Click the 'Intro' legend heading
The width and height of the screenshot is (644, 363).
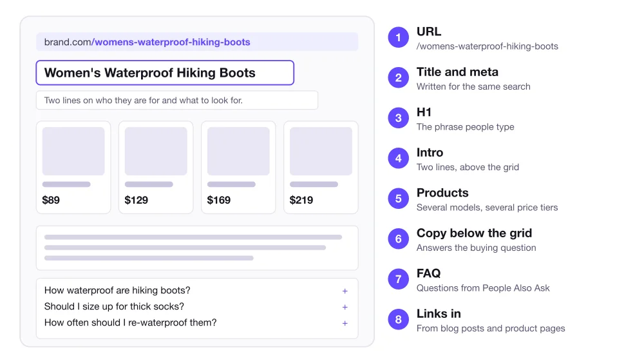click(430, 153)
